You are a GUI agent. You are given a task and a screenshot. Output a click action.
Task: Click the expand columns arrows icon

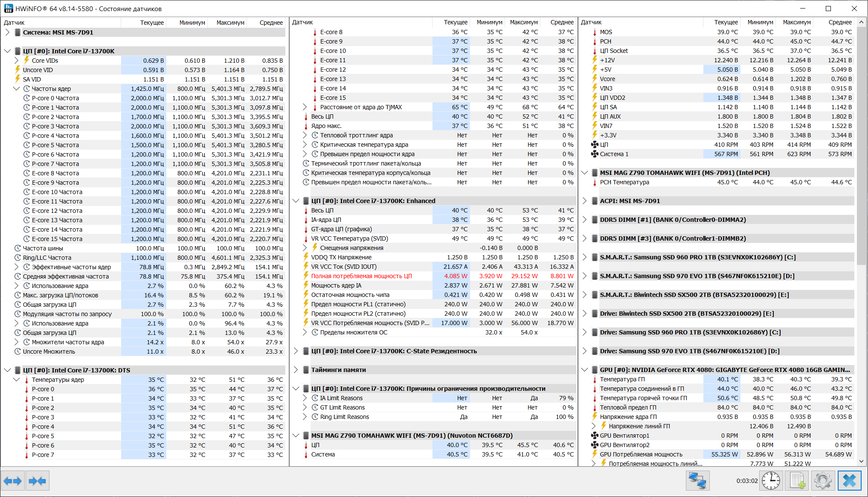[12, 481]
